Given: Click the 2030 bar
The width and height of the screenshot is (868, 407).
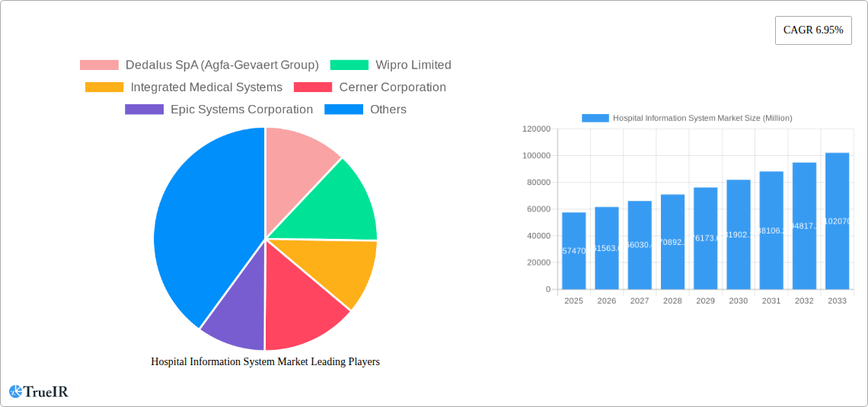Looking at the screenshot, I should pyautogui.click(x=739, y=234).
